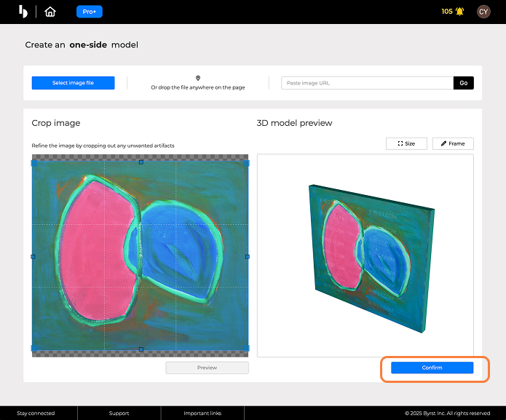The width and height of the screenshot is (506, 420).
Task: Click the top-left crop corner handle
Action: pyautogui.click(x=33, y=163)
